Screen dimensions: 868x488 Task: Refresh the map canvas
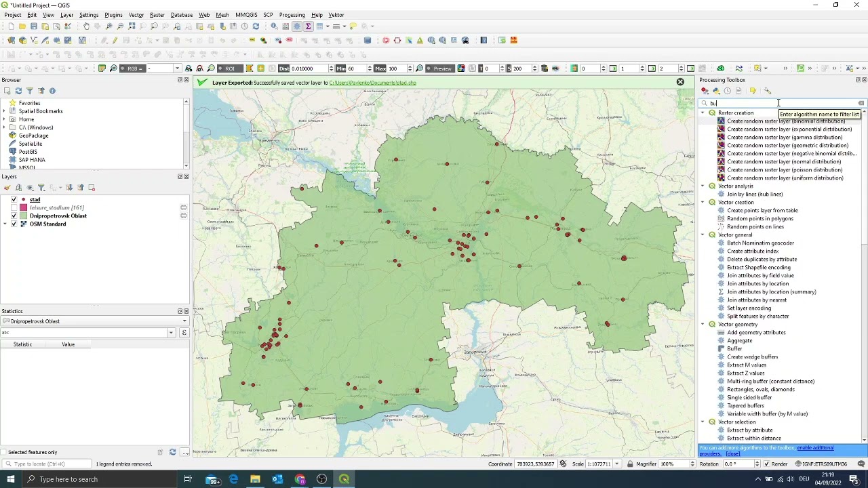click(256, 26)
